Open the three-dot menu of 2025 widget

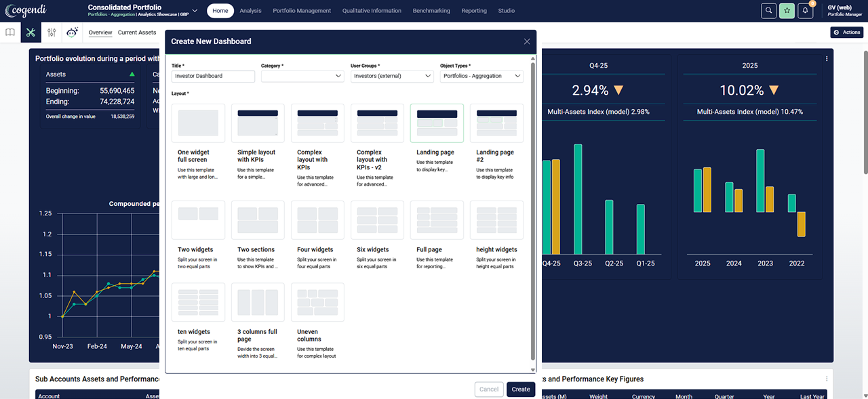point(827,59)
